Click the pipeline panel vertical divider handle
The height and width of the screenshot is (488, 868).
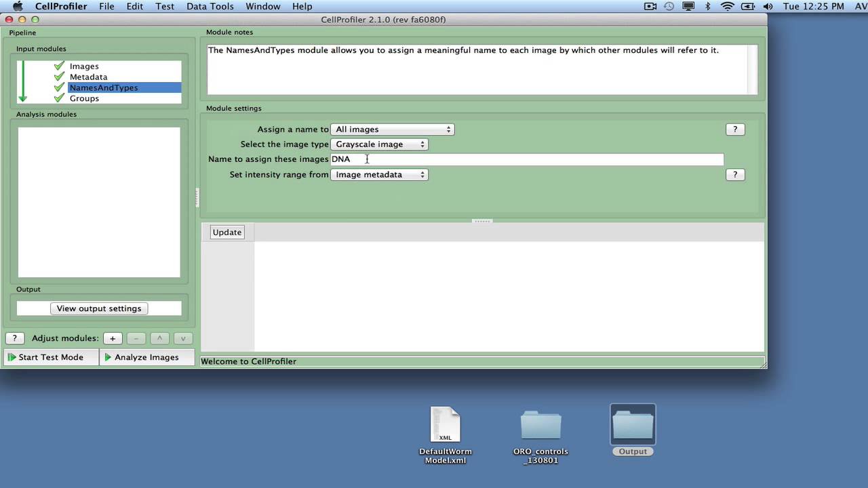point(197,197)
